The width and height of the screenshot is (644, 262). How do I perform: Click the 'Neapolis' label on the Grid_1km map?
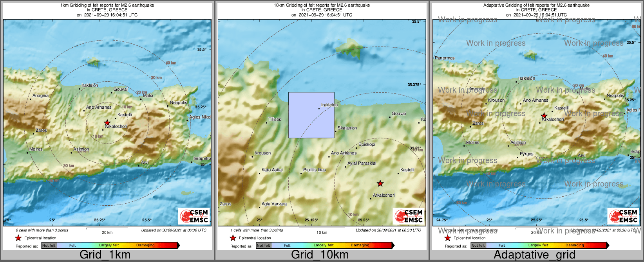point(179,102)
